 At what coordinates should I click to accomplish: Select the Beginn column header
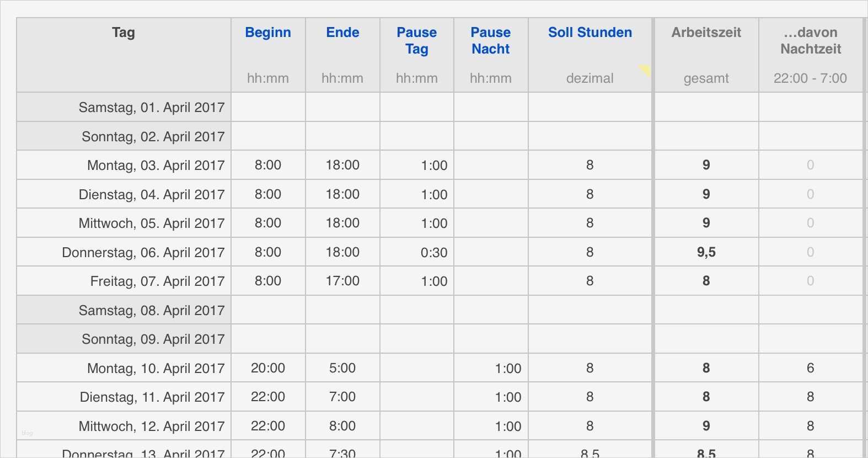pos(268,33)
